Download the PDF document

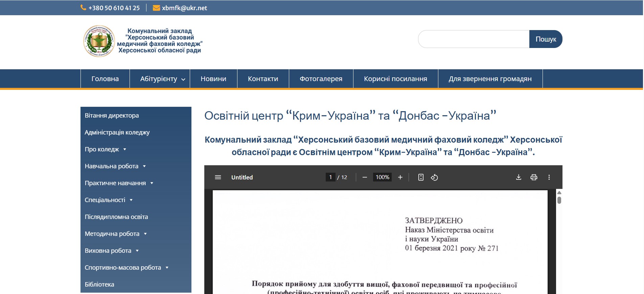tap(519, 177)
